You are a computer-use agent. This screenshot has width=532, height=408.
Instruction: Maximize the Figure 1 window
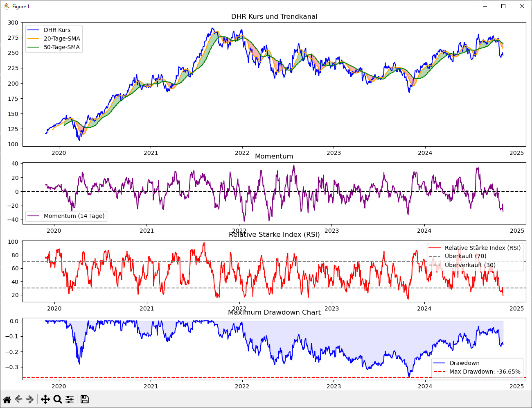point(503,6)
